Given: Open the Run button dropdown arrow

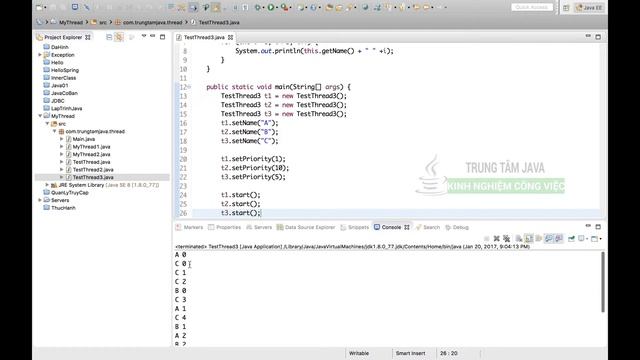Looking at the screenshot, I should [277, 7].
